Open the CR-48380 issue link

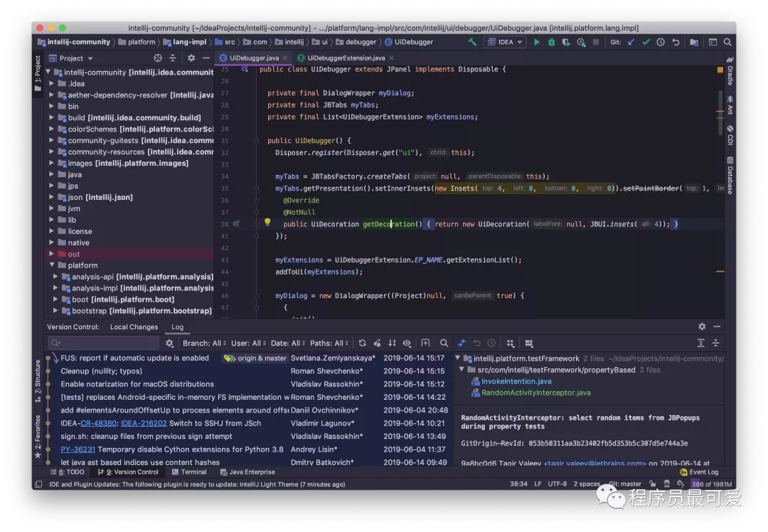(x=98, y=423)
